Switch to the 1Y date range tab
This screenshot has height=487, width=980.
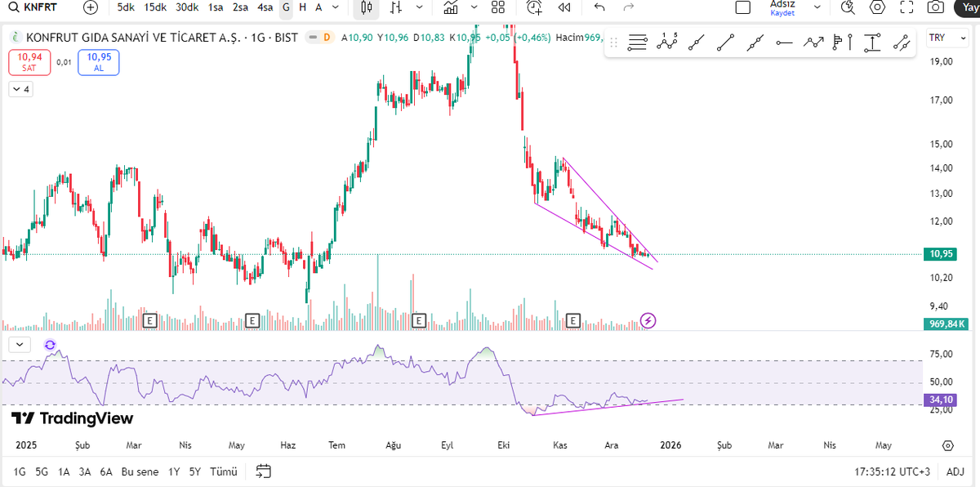172,471
